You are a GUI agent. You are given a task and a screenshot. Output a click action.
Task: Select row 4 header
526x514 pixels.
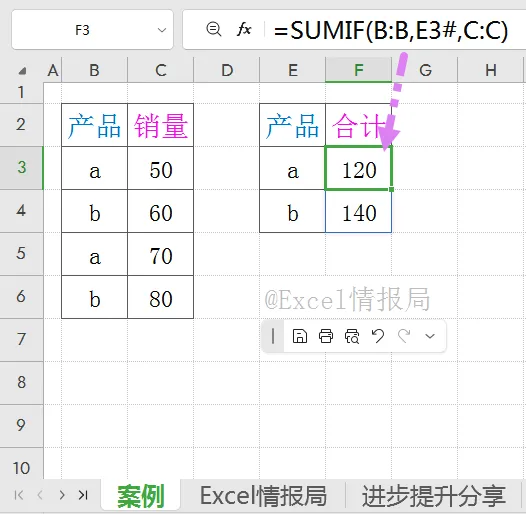coord(21,211)
